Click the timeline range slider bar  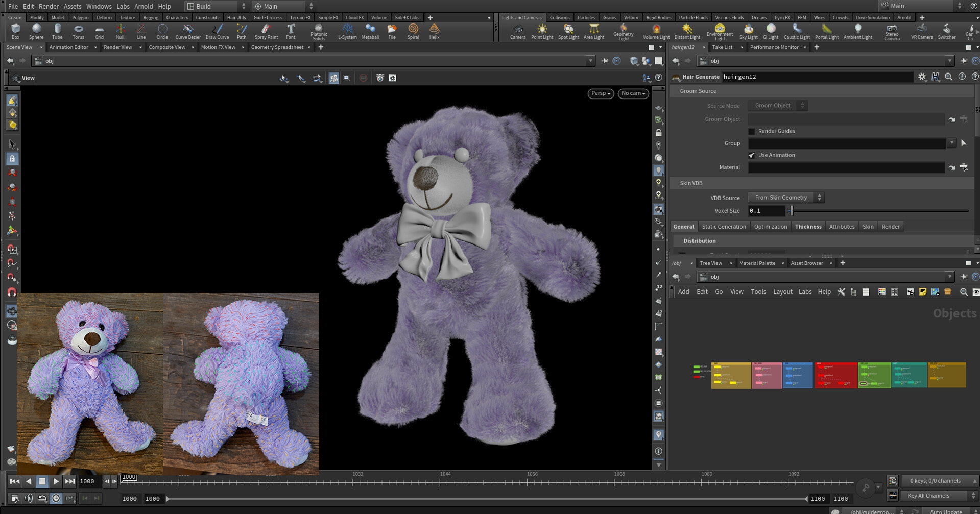click(x=487, y=499)
